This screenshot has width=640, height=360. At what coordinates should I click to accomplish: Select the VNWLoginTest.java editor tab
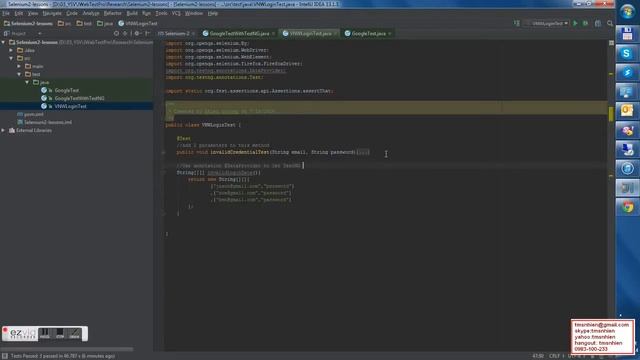310,33
